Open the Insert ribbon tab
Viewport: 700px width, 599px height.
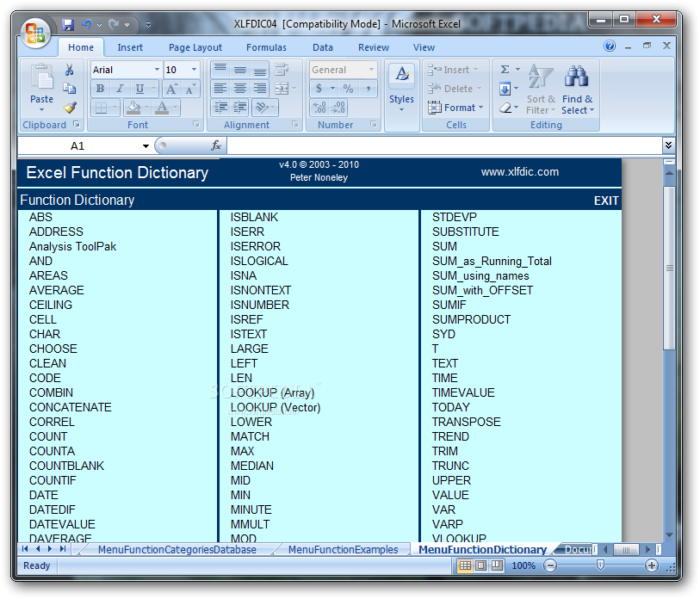point(130,47)
